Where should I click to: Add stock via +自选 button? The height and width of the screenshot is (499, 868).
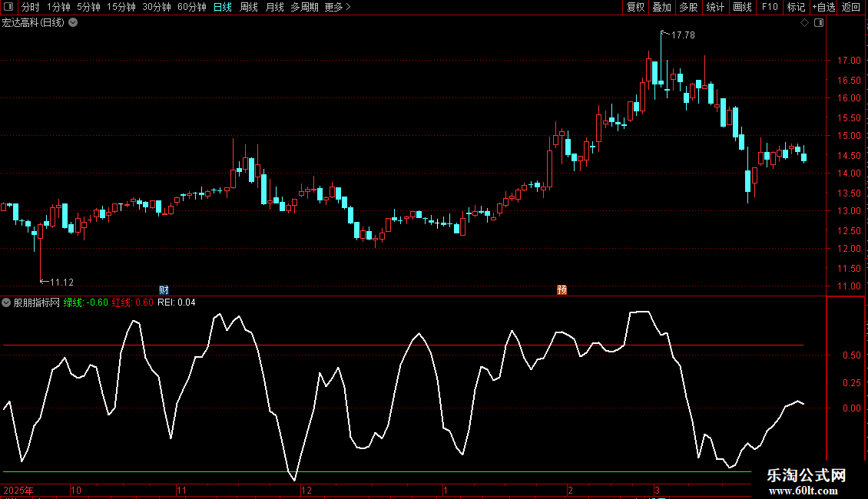click(823, 7)
